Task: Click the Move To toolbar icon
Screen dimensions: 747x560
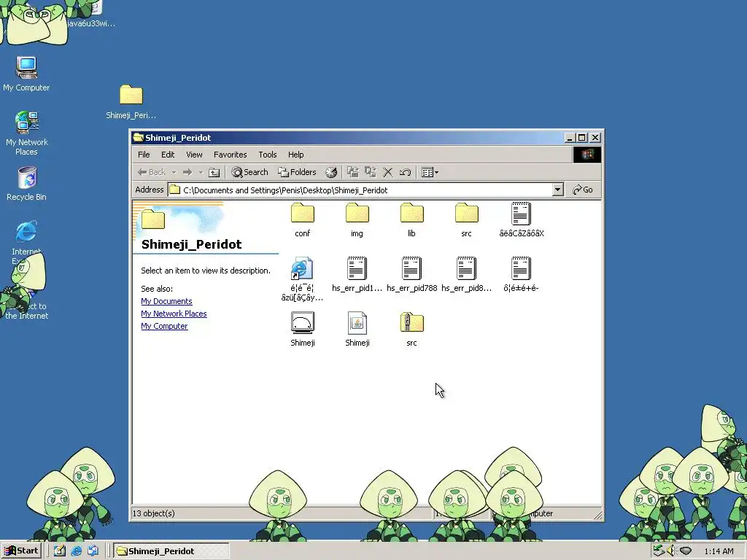Action: [352, 172]
